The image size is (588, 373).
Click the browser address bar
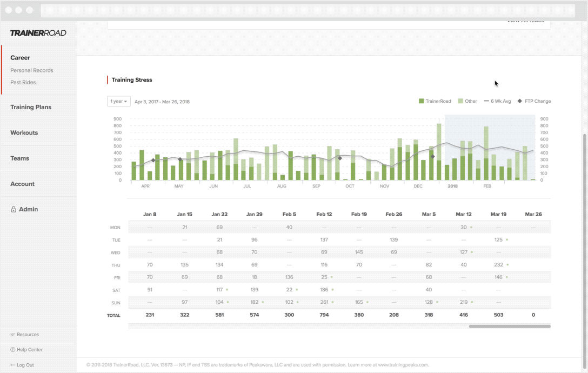[308, 10]
